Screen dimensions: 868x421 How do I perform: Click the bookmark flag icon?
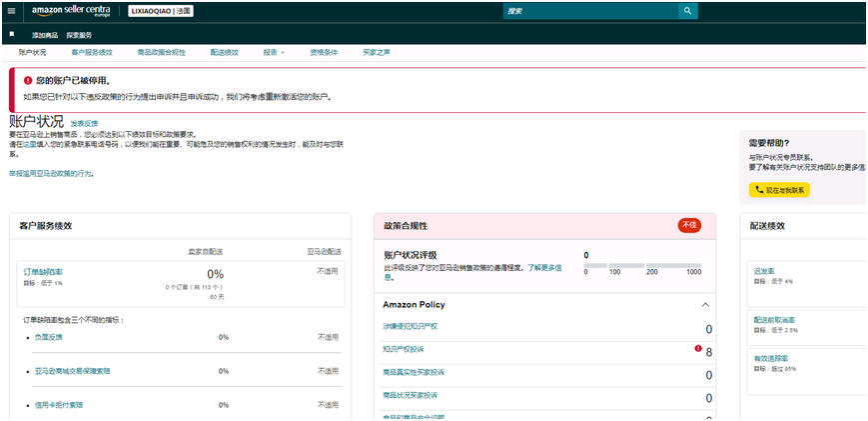coord(12,34)
